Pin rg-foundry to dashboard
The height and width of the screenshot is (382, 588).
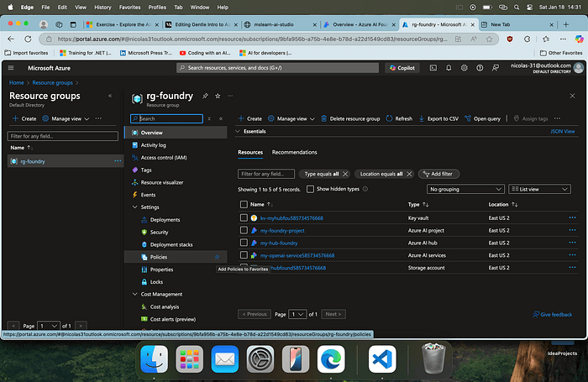(x=205, y=96)
